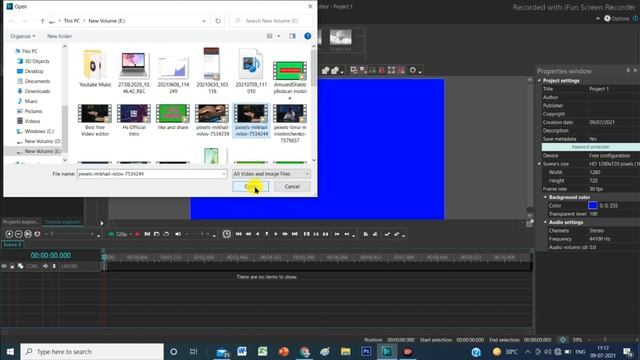Click the Password protection button

(x=590, y=147)
